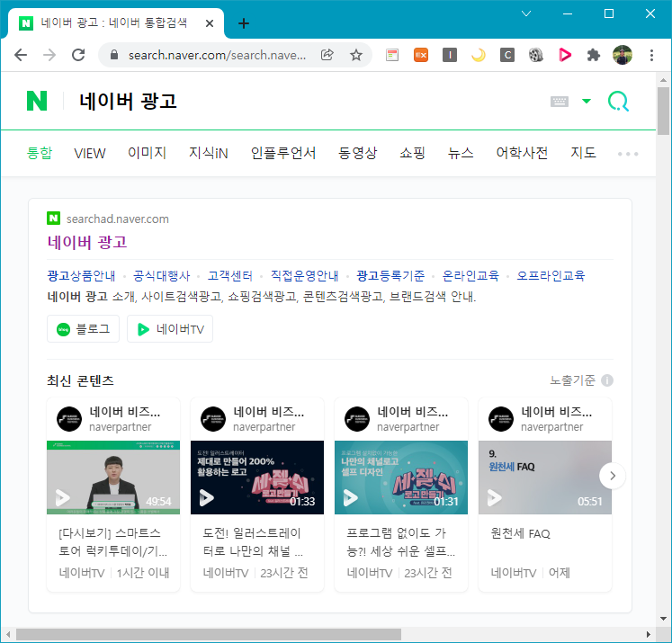Open the Extensions puzzle menu
This screenshot has width=672, height=643.
tap(594, 55)
